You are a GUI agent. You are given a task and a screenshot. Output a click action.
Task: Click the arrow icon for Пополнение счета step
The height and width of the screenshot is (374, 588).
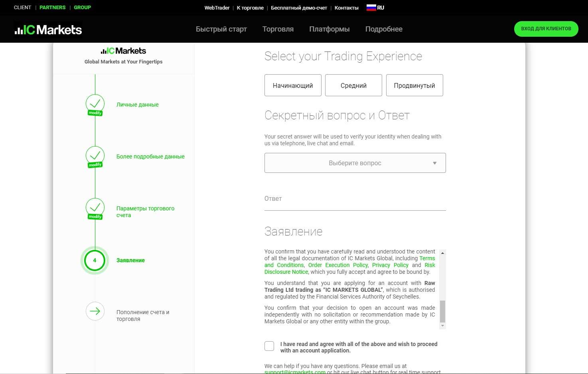(95, 311)
